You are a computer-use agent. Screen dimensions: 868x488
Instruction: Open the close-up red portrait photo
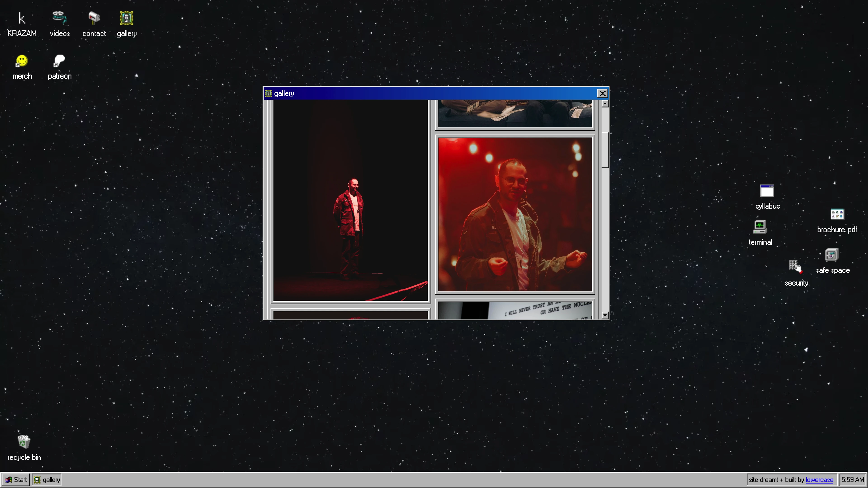pyautogui.click(x=514, y=214)
